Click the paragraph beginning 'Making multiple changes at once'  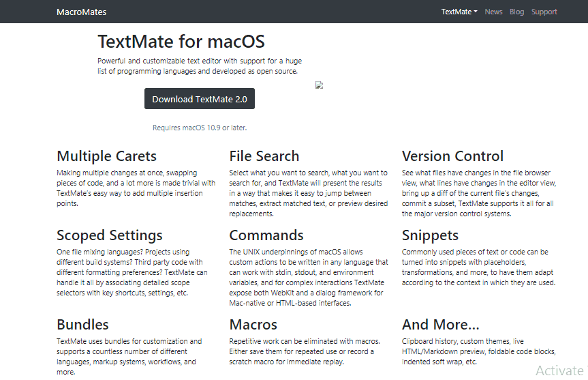click(x=136, y=188)
